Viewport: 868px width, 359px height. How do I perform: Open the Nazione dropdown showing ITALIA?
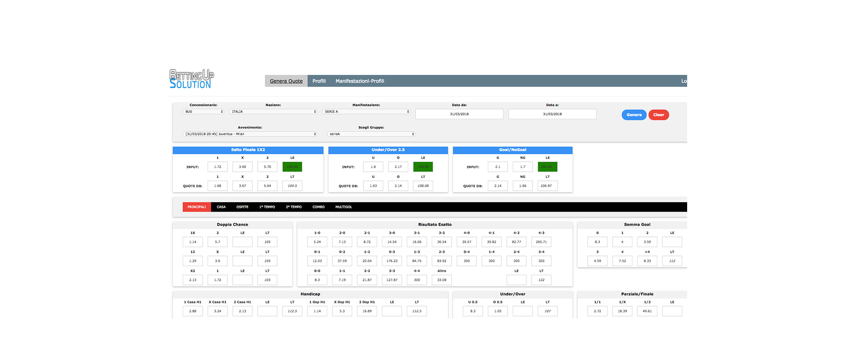pyautogui.click(x=273, y=112)
